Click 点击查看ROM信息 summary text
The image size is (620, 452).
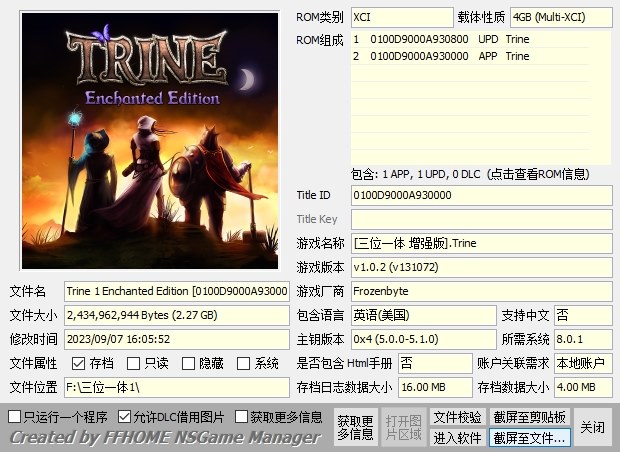470,174
